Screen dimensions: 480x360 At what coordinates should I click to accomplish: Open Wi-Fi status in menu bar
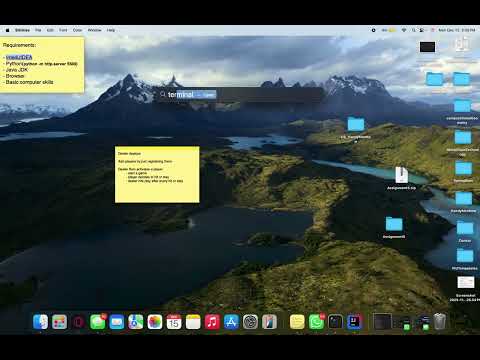click(404, 30)
